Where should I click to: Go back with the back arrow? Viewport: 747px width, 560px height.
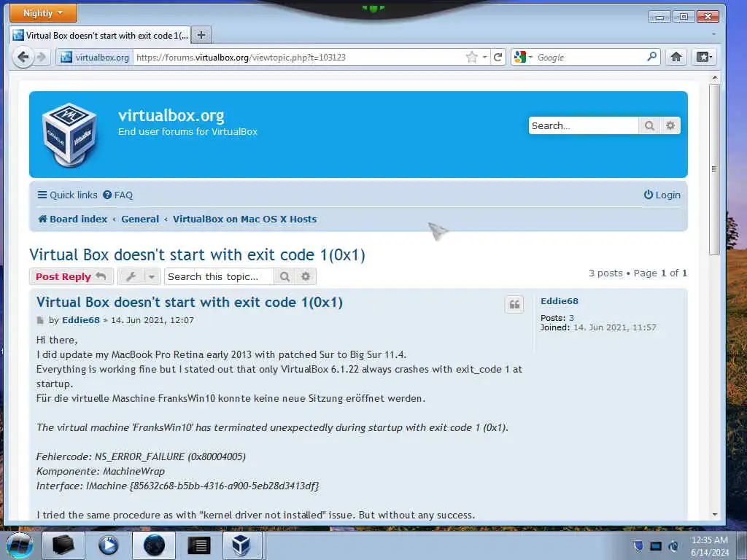23,57
